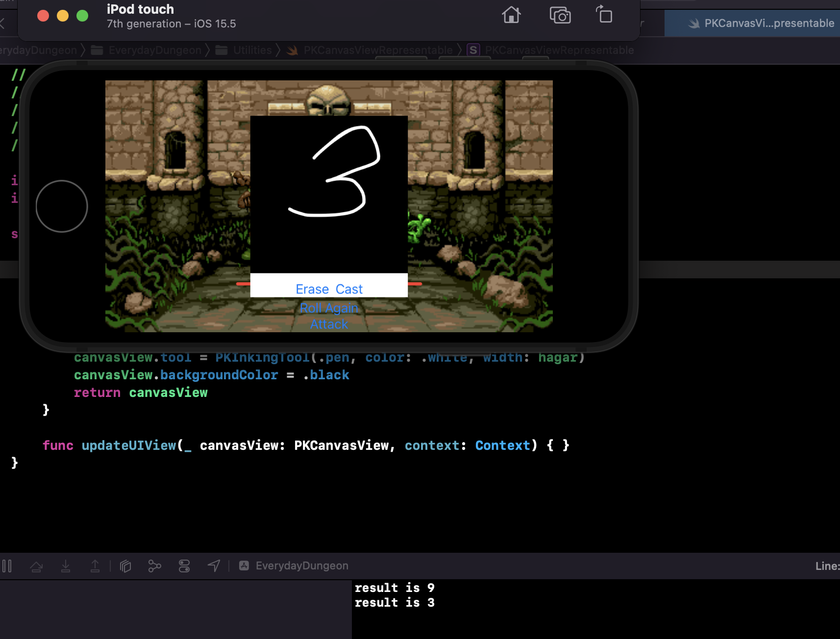The width and height of the screenshot is (840, 639).
Task: Click backgroundColor in the code
Action: click(x=219, y=375)
